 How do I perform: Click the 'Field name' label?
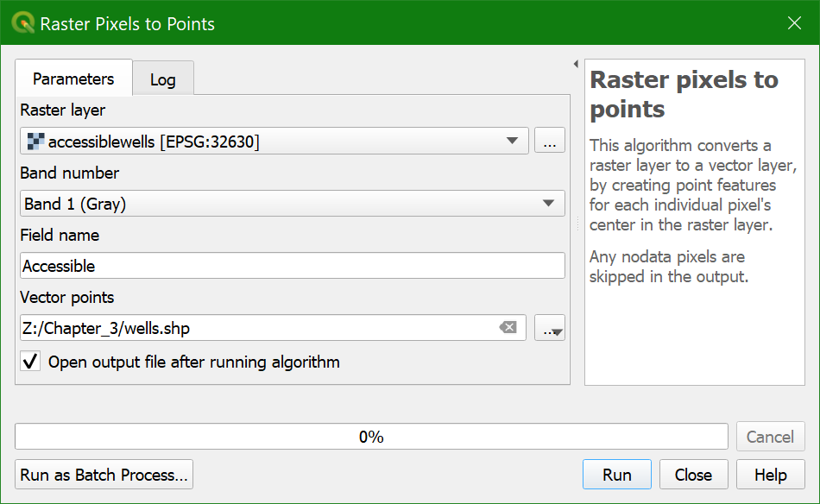pos(60,236)
